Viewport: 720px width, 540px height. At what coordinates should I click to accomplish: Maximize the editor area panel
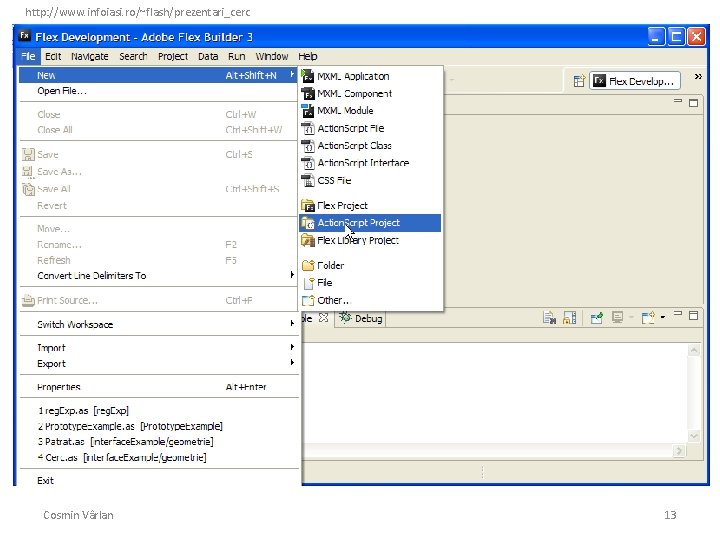[x=693, y=103]
